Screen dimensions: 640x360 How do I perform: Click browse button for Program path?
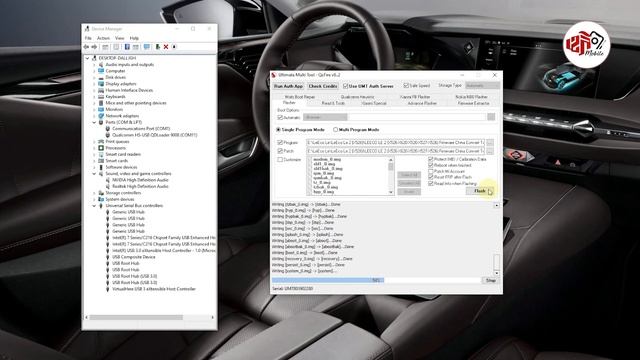point(490,142)
